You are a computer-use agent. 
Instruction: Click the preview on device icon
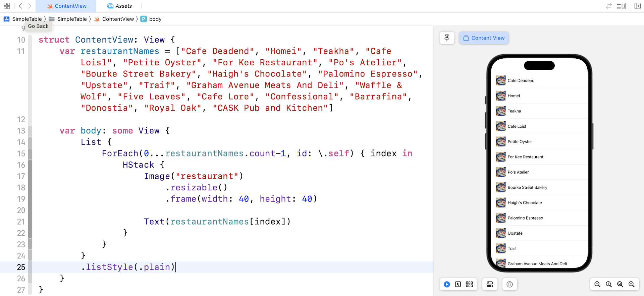(x=509, y=284)
